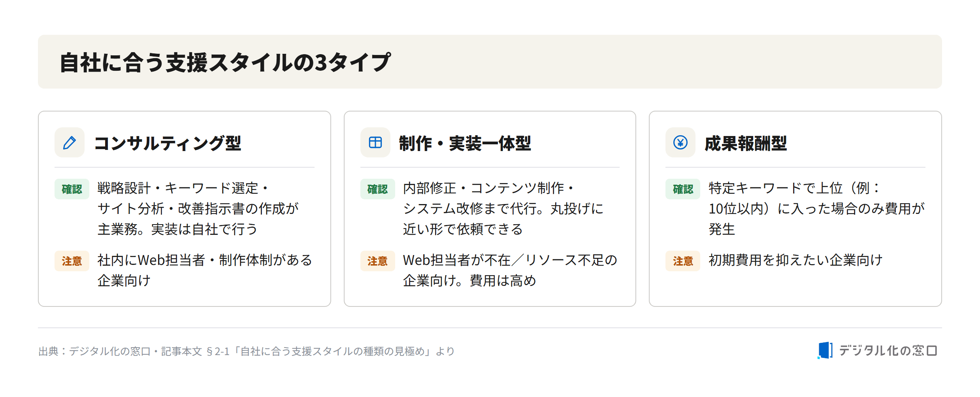Viewport: 980px width, 397px height.
Task: Click the yen coin icon for 成果報酬型
Action: point(680,142)
